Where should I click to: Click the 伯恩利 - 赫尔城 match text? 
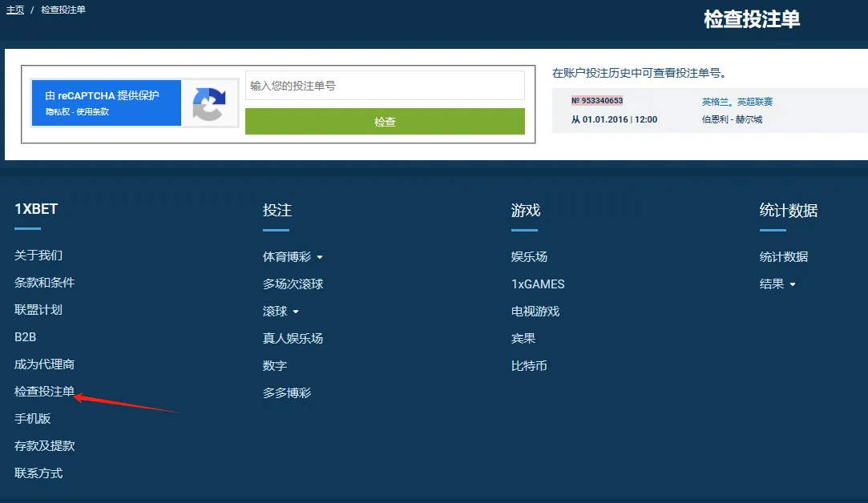point(732,119)
